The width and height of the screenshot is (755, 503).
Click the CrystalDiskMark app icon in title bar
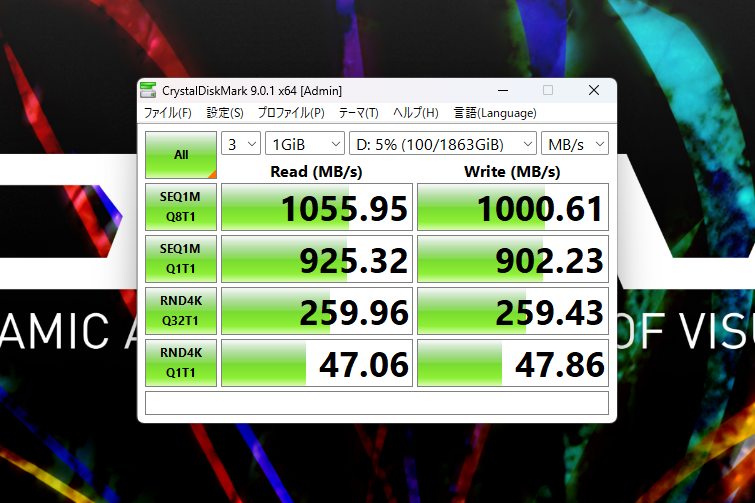click(148, 90)
